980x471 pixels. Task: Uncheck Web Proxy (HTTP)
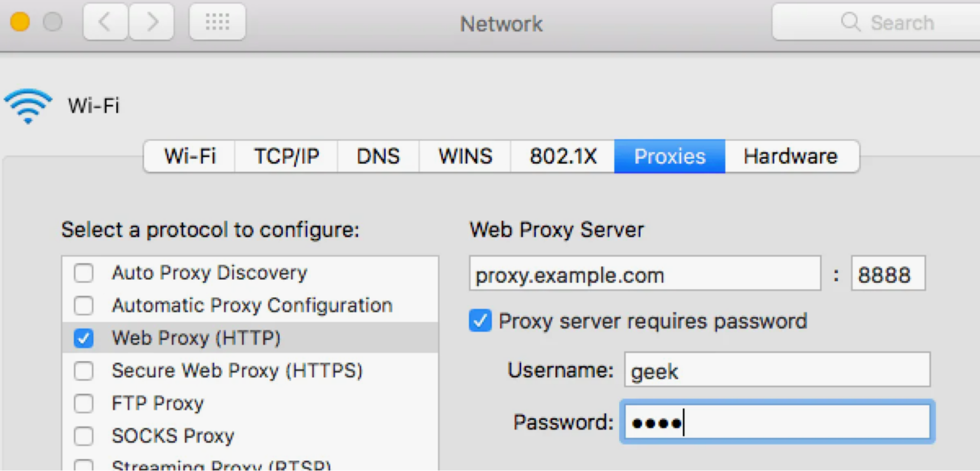pos(83,338)
